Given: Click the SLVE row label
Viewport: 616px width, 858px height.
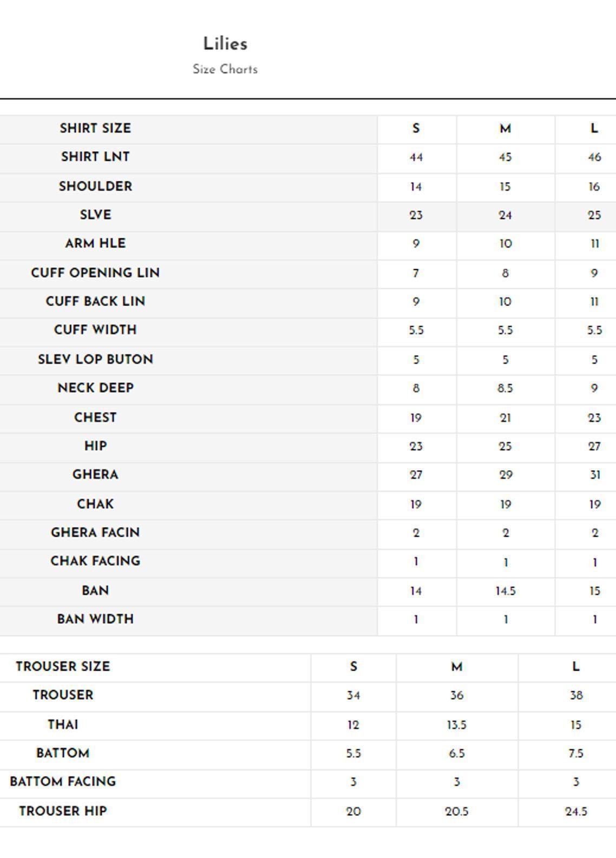Looking at the screenshot, I should pyautogui.click(x=95, y=215).
